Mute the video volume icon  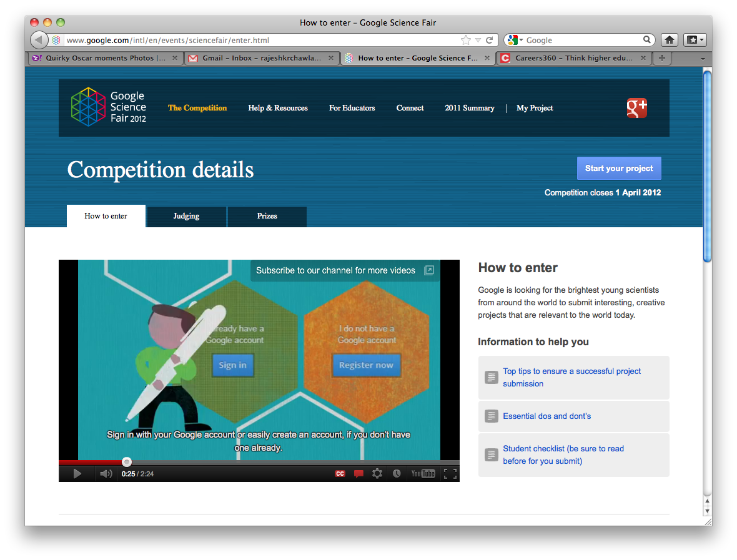coord(106,474)
